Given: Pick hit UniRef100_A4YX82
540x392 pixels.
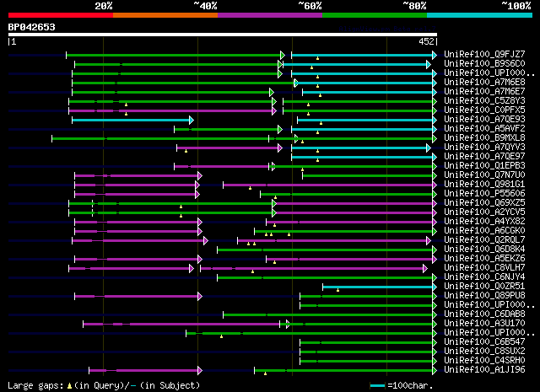Looking at the screenshot, I should (x=484, y=222).
